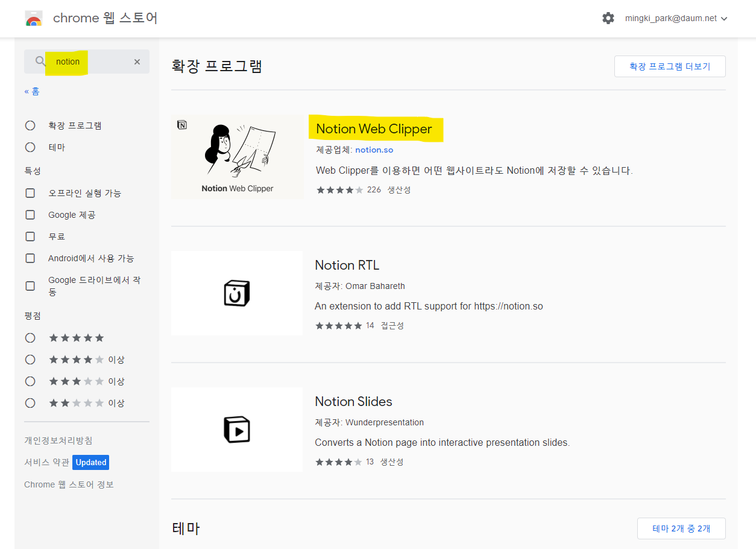Check the 오프라인 실행 가능 checkbox
The width and height of the screenshot is (756, 549).
click(x=30, y=193)
